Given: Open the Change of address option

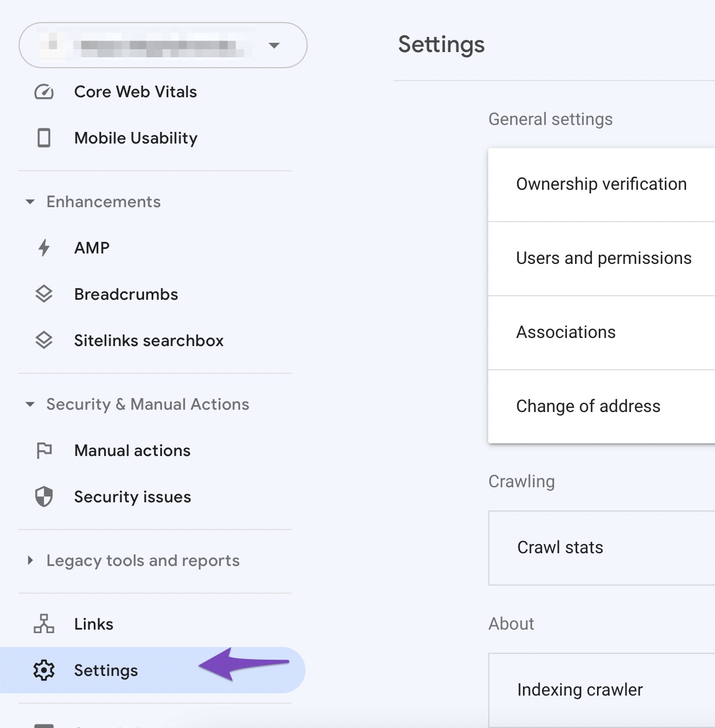Looking at the screenshot, I should pos(588,406).
